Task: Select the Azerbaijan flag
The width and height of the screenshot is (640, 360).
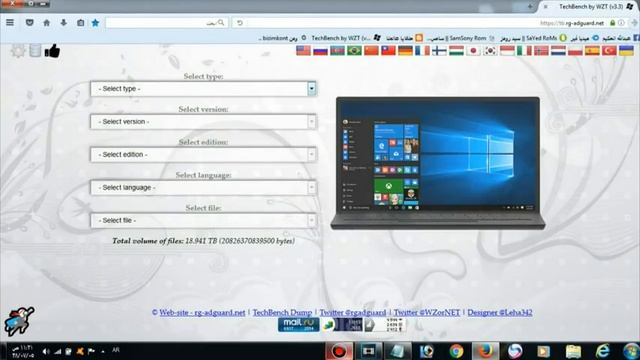Action: point(338,51)
